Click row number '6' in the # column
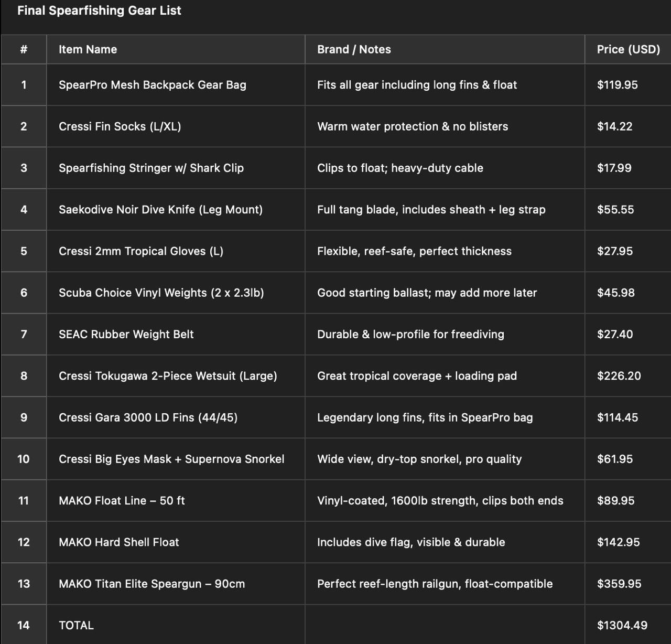Image resolution: width=671 pixels, height=644 pixels. 24,293
